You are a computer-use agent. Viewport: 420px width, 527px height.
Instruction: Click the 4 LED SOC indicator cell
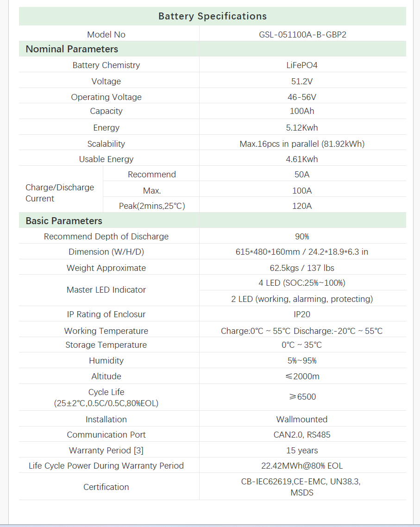tap(302, 283)
